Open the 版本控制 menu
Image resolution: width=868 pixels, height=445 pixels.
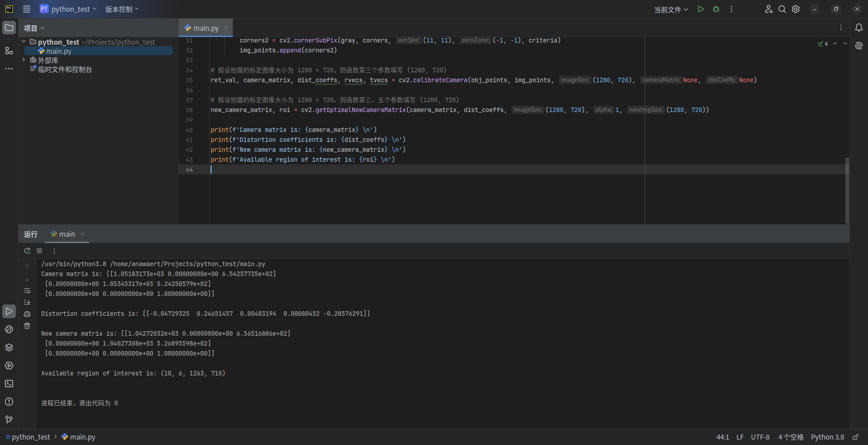[x=122, y=9]
